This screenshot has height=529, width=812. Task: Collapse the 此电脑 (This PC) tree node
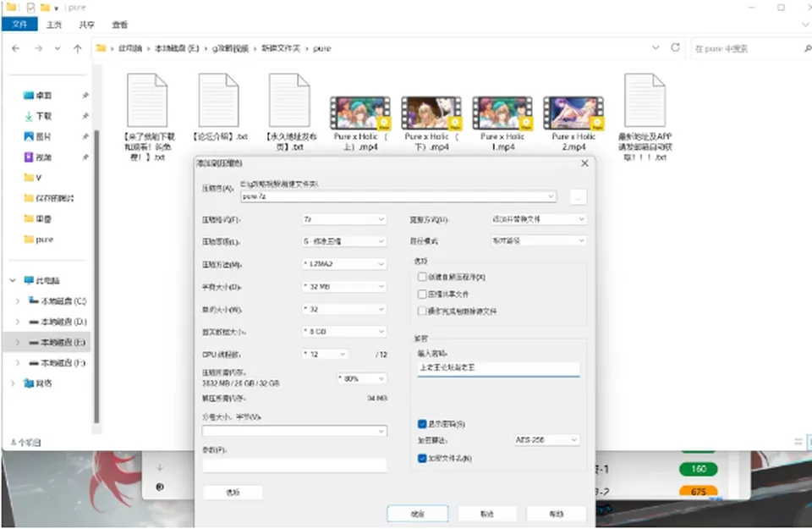coord(13,280)
